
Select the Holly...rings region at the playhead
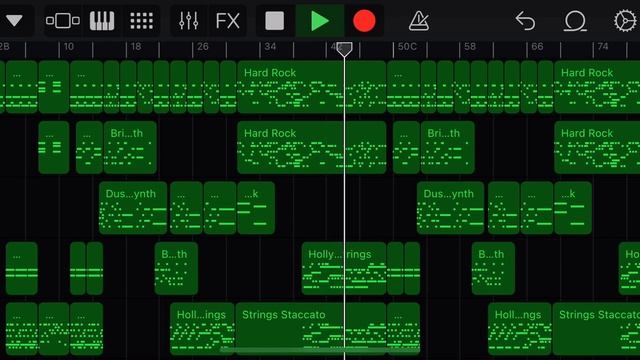(344, 268)
